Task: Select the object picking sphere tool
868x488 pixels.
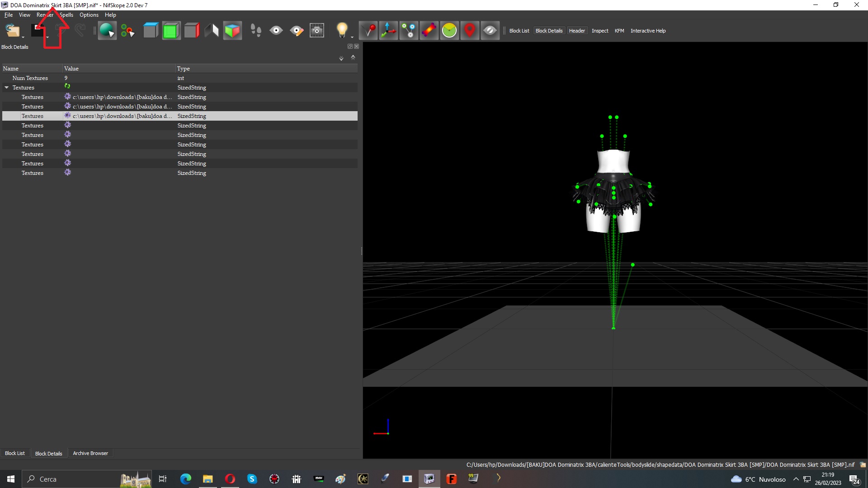Action: pyautogui.click(x=107, y=31)
